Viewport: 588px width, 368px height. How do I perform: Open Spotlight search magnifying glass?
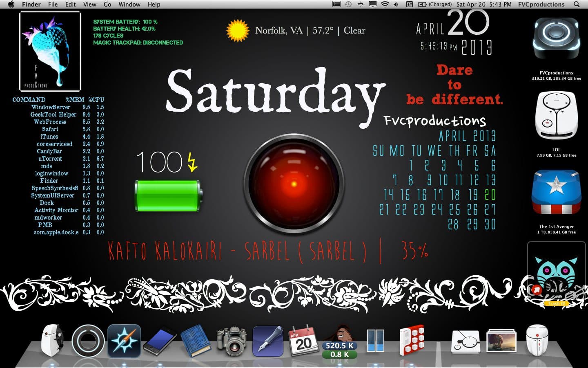pos(577,4)
